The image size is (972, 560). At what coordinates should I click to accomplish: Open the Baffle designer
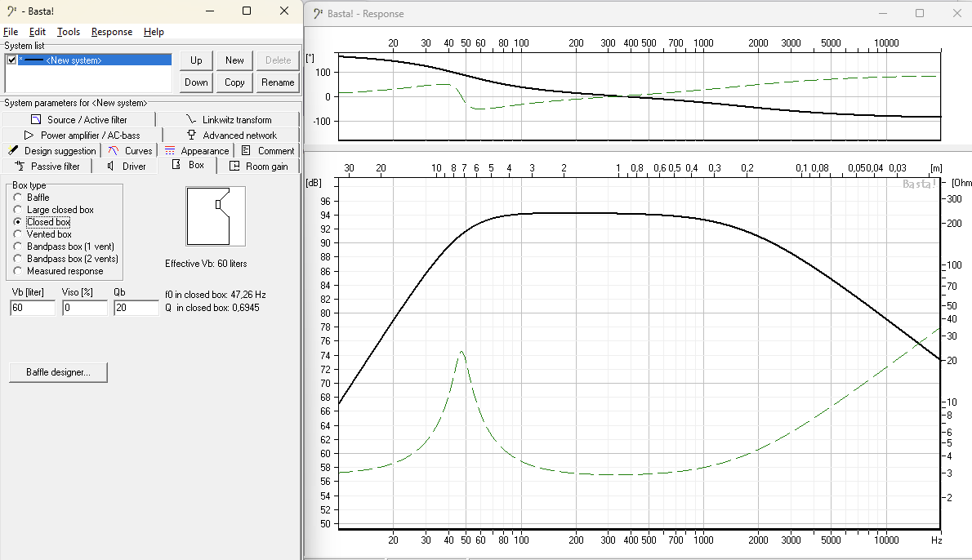tap(58, 372)
